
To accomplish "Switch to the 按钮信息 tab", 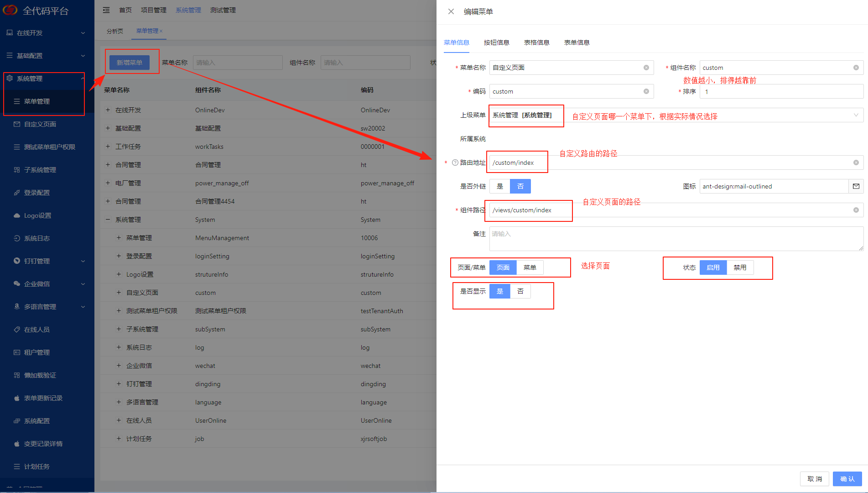I will pos(496,42).
